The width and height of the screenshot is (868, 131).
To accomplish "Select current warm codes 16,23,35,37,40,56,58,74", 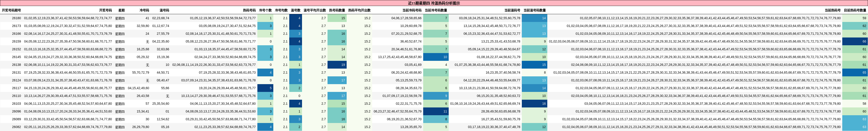I will [503, 73].
